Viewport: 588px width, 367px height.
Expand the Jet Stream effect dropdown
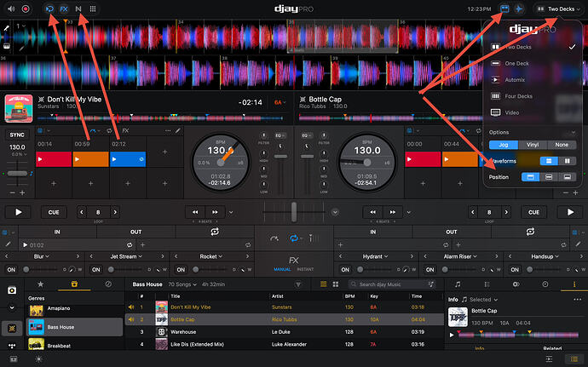[126, 256]
